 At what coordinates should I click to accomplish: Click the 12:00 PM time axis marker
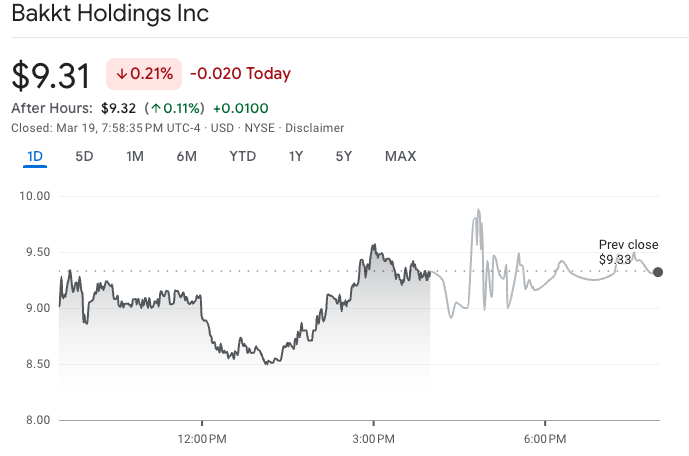pyautogui.click(x=202, y=439)
